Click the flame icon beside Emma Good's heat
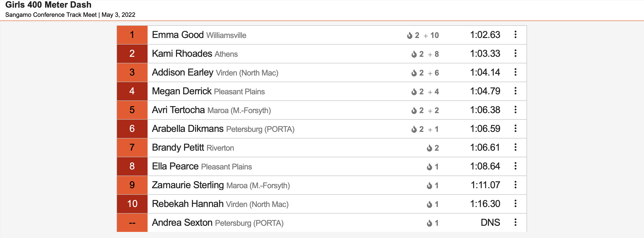Viewport: 644px width, 238px height. (x=410, y=35)
